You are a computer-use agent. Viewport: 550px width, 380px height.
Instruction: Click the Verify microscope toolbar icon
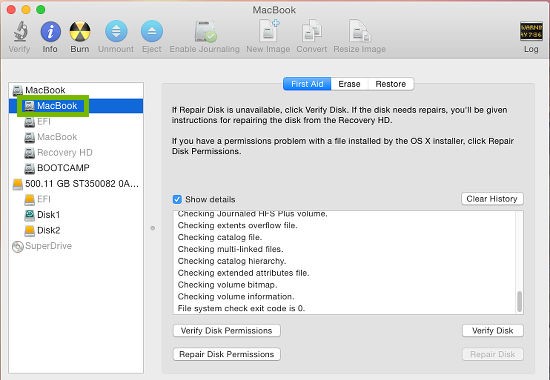[x=20, y=31]
